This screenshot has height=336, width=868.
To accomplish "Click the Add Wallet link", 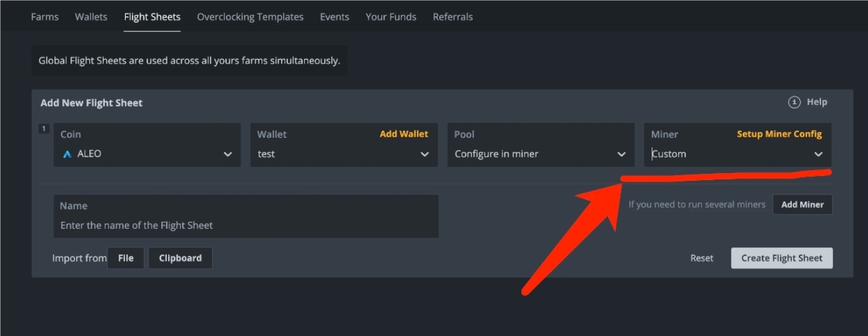I will [404, 134].
